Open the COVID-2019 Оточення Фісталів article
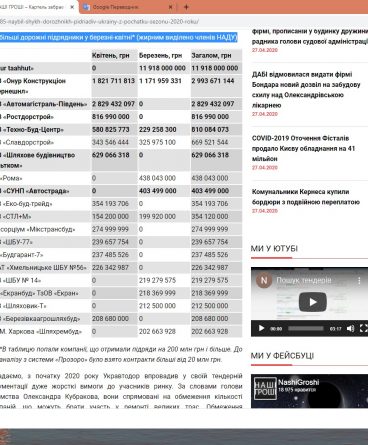Viewport: 368px width, 445px height. click(x=303, y=148)
